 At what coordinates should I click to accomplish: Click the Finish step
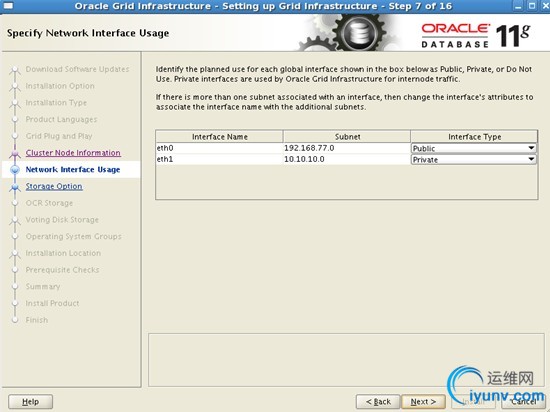pyautogui.click(x=37, y=320)
